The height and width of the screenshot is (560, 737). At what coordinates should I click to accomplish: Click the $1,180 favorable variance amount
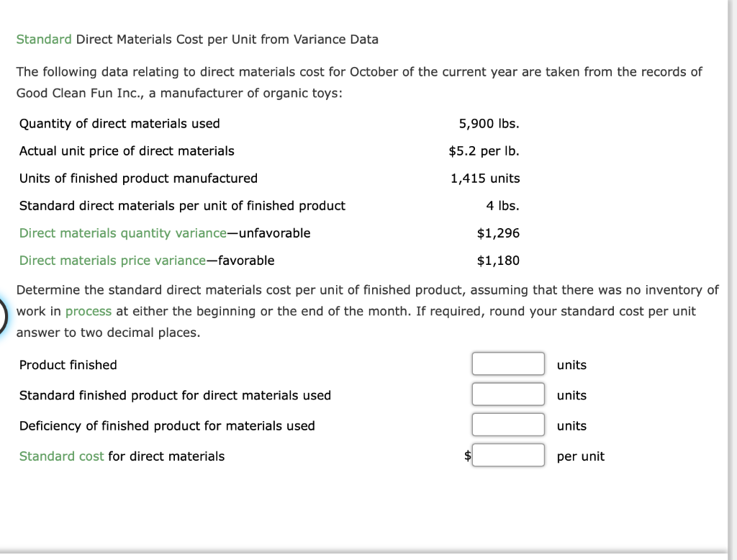point(499,260)
